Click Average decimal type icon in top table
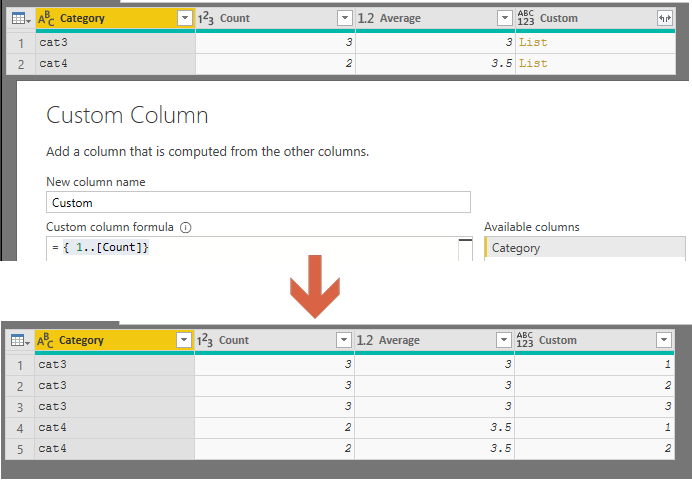Viewport: 692px width, 487px height. pos(365,19)
